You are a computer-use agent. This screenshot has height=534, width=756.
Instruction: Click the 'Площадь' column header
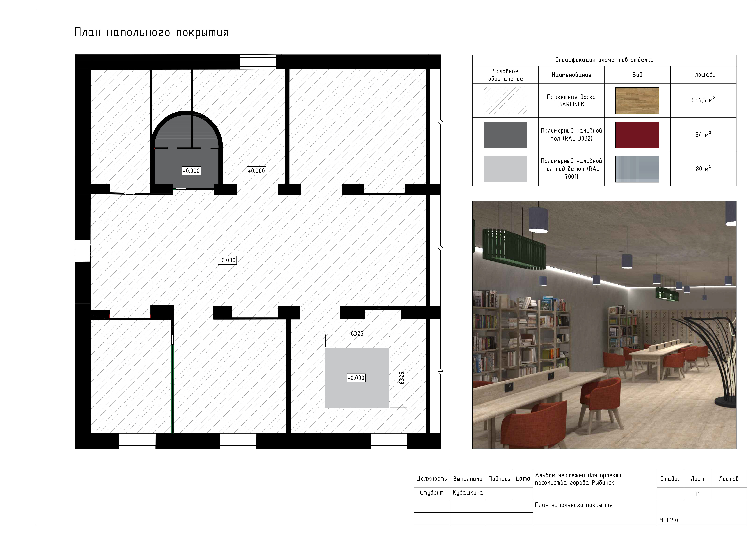click(x=703, y=75)
